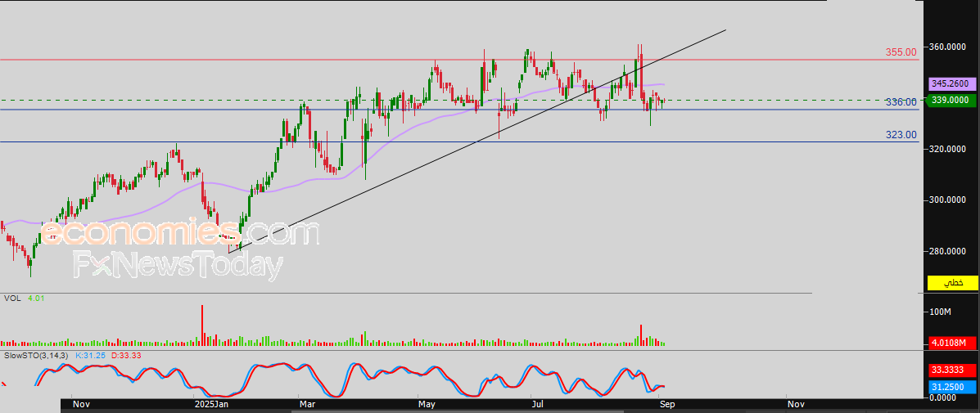Select the 336.00 support level label

coord(901,103)
